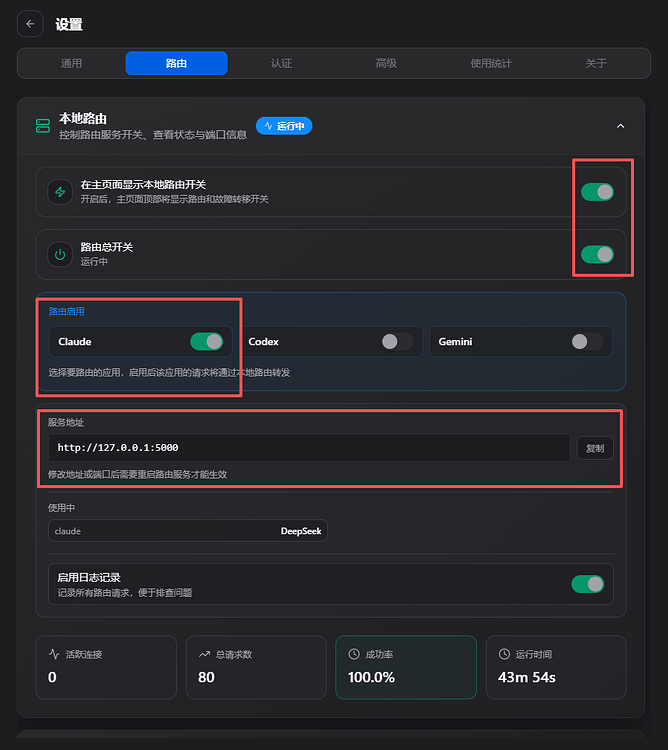668x750 pixels.
Task: Click the power icon beside 路由总开关
Action: (60, 254)
